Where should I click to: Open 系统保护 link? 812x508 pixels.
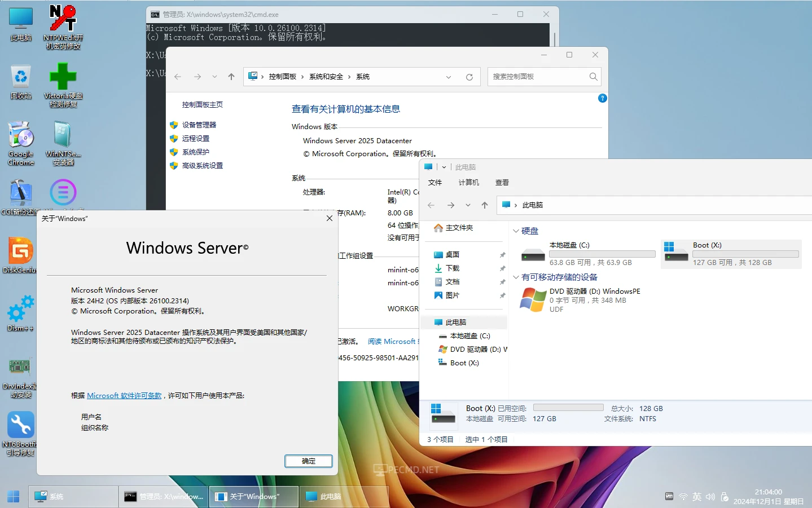tap(196, 152)
